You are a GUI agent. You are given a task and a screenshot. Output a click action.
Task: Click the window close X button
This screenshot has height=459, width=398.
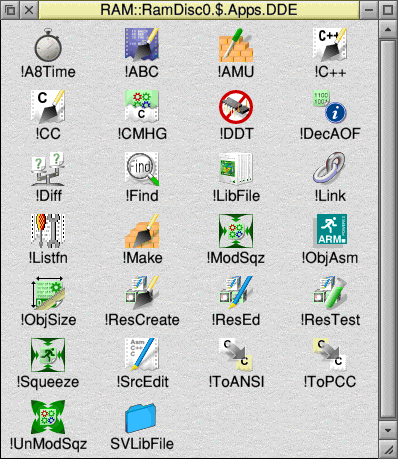tap(29, 10)
